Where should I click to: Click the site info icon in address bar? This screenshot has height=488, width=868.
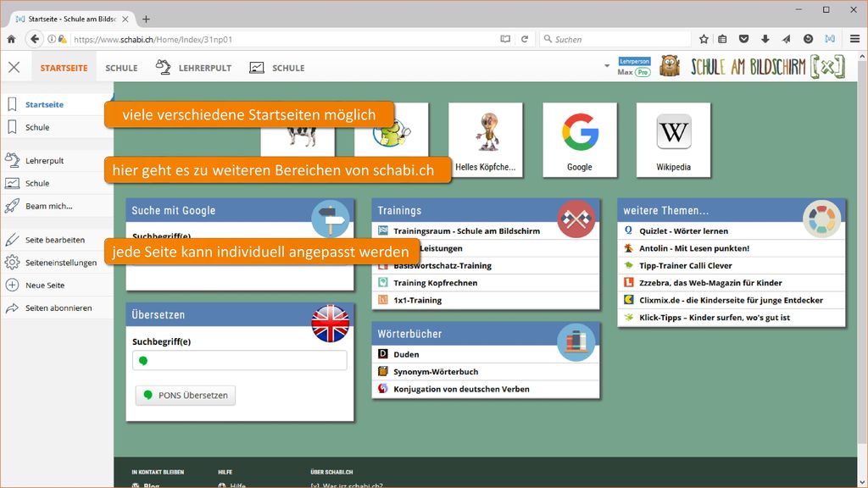52,39
